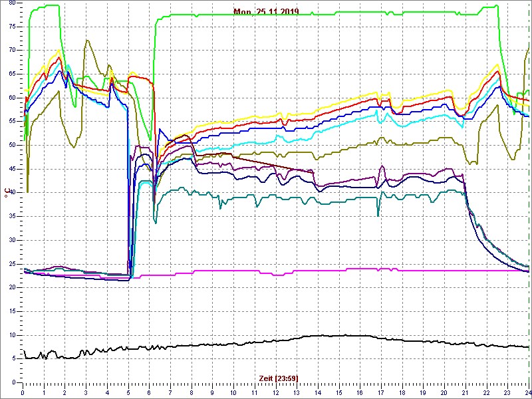Viewport: 532px width, 399px height.
Task: Select the 65 value on temperature axis
Action: pyautogui.click(x=12, y=74)
